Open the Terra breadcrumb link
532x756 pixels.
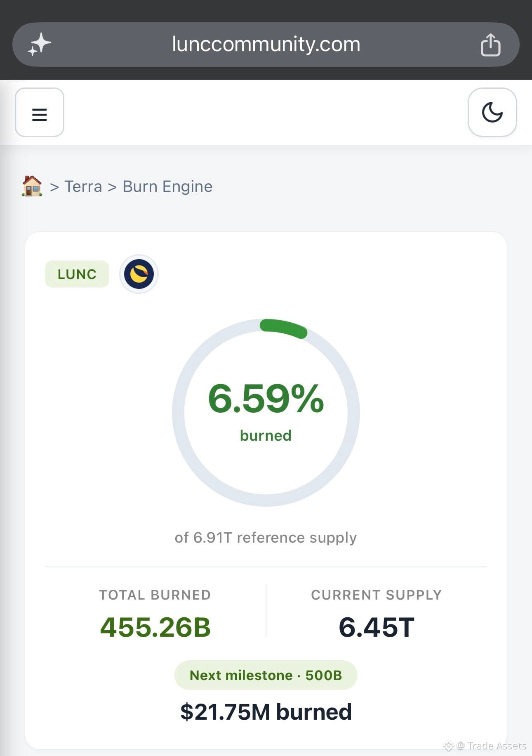(x=83, y=187)
